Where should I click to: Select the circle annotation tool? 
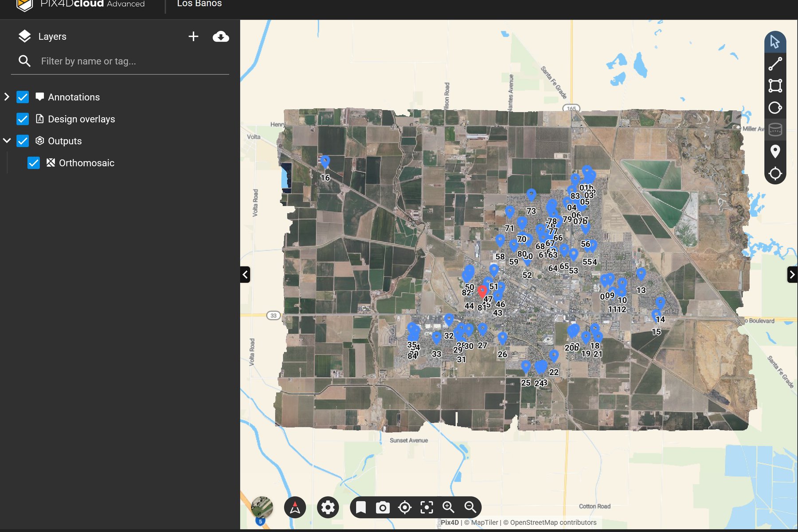click(x=775, y=108)
